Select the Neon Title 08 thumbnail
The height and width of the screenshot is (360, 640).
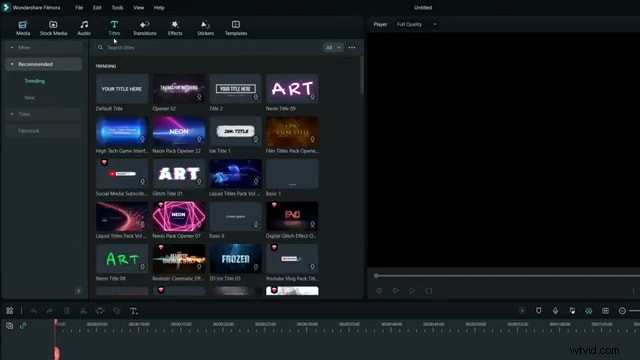point(122,258)
